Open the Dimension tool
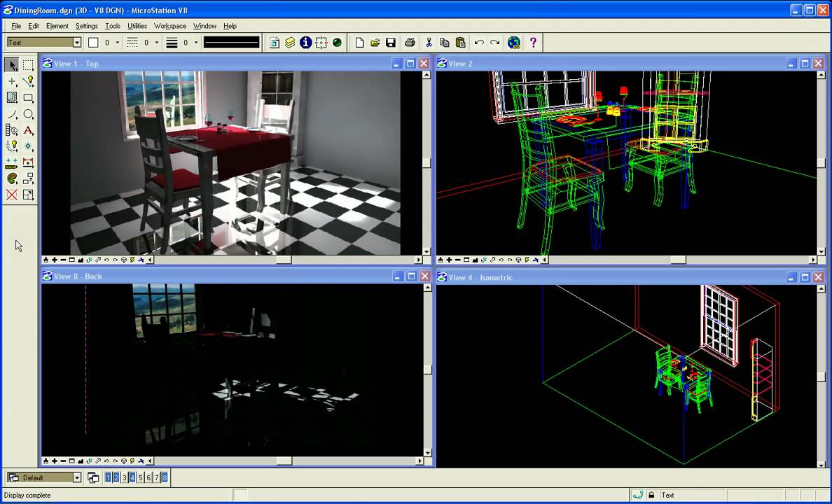The width and height of the screenshot is (832, 504). (x=28, y=162)
